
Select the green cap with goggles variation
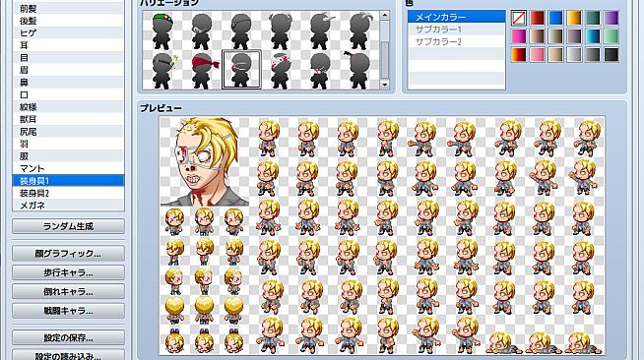click(x=162, y=30)
